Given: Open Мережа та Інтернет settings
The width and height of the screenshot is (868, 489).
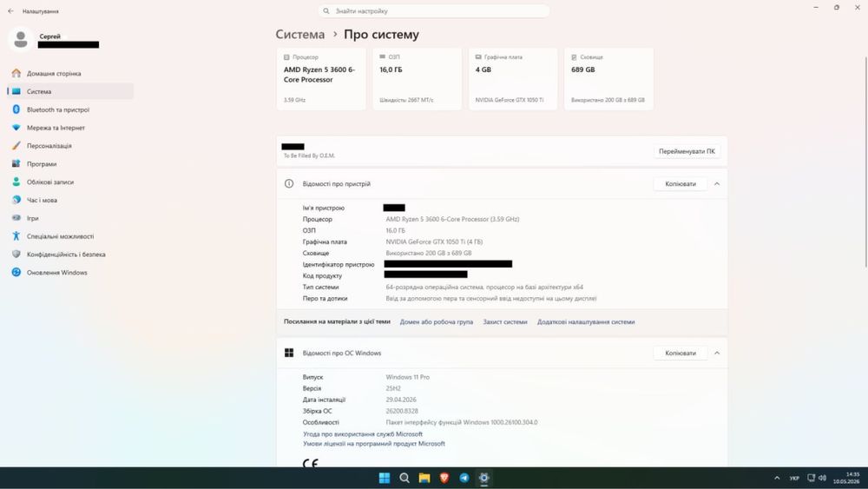Looking at the screenshot, I should (x=70, y=128).
